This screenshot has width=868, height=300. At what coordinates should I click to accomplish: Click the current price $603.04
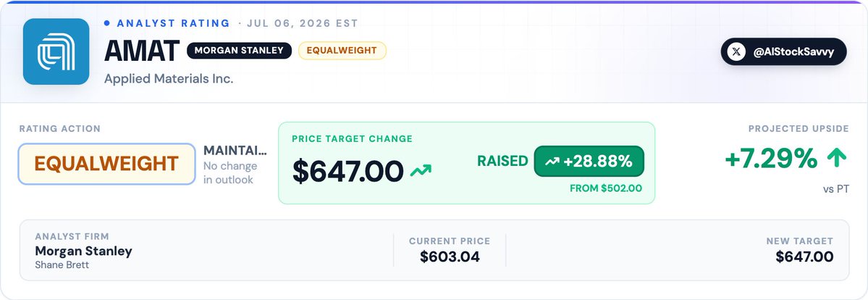click(x=450, y=257)
